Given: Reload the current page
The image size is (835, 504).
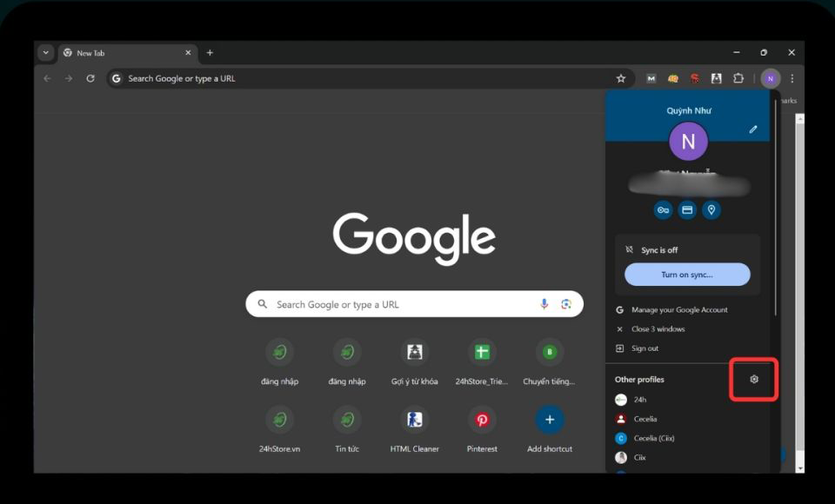Looking at the screenshot, I should [90, 78].
